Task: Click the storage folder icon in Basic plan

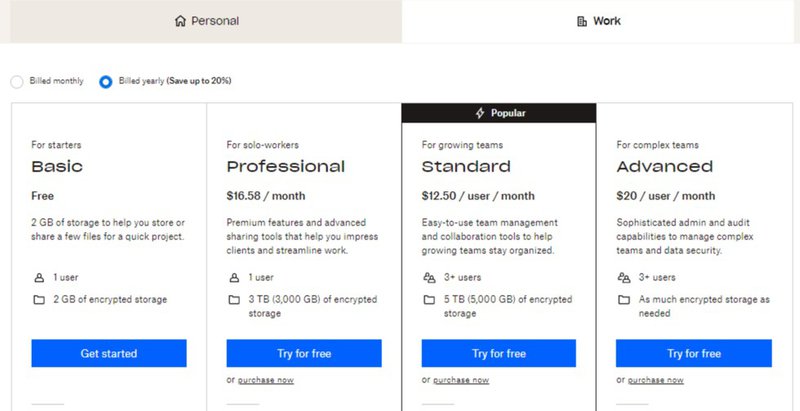Action: coord(38,299)
